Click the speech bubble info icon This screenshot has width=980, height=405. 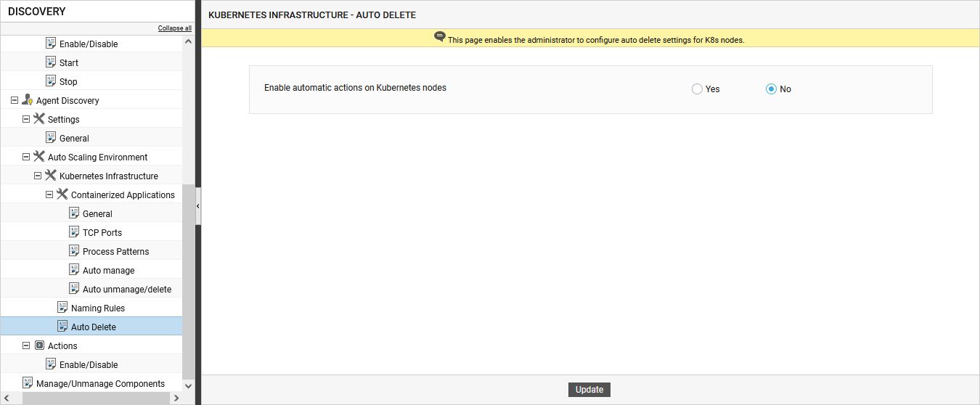coord(440,37)
